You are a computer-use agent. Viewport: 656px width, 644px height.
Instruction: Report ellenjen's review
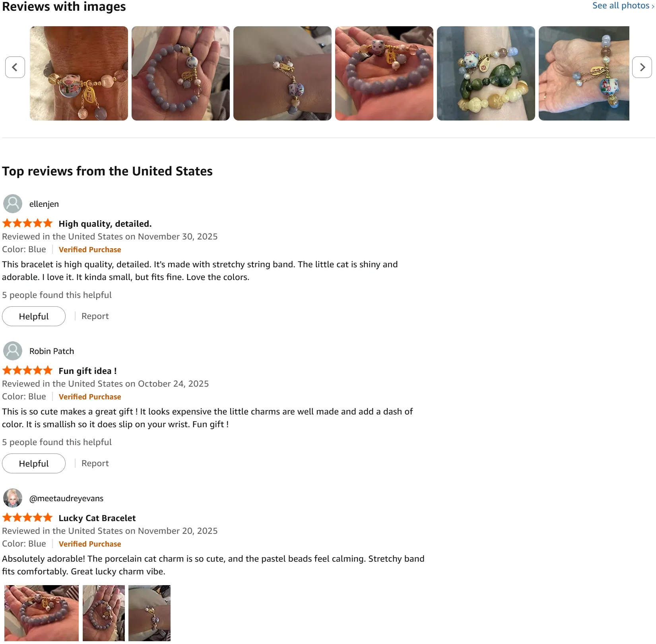click(x=95, y=316)
